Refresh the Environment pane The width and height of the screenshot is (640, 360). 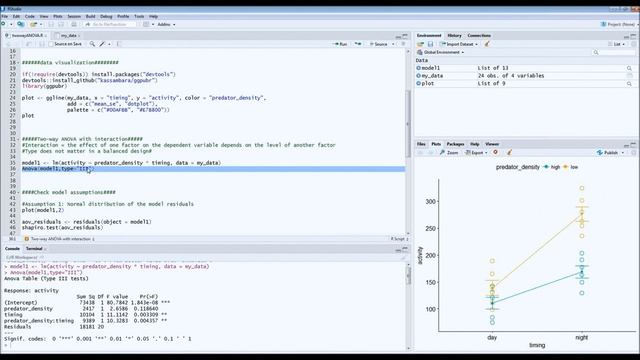click(634, 44)
